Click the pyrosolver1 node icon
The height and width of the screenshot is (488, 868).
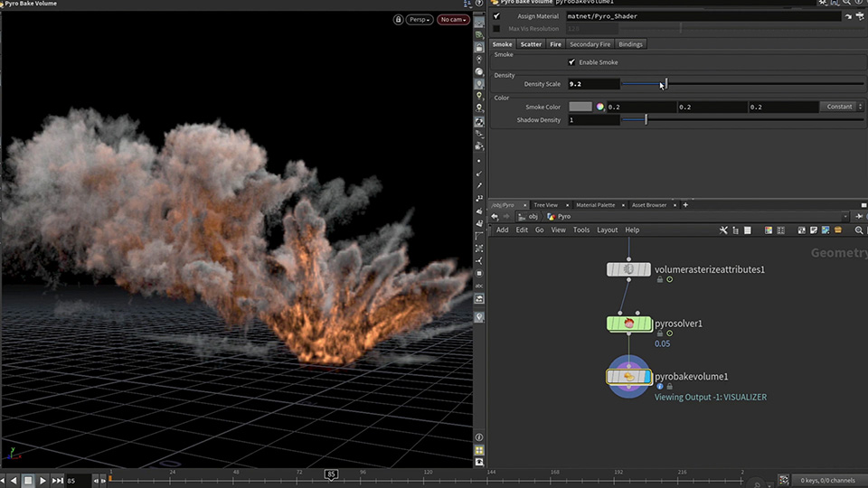pos(628,324)
